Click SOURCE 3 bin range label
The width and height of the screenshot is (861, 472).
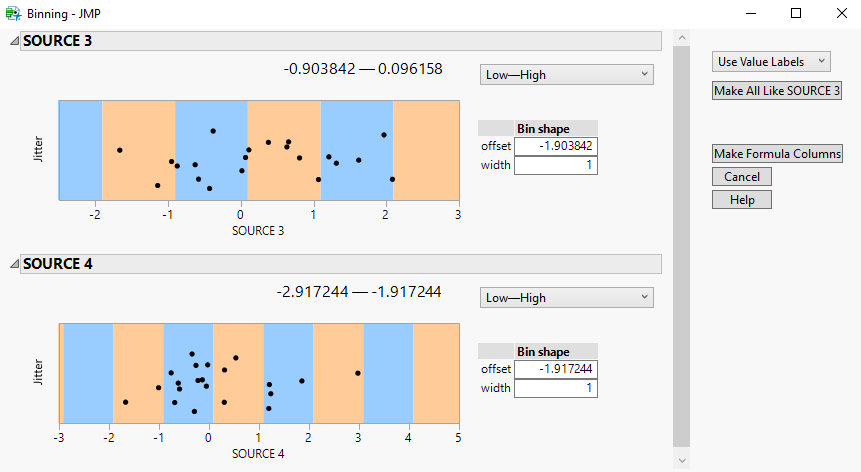pyautogui.click(x=363, y=69)
